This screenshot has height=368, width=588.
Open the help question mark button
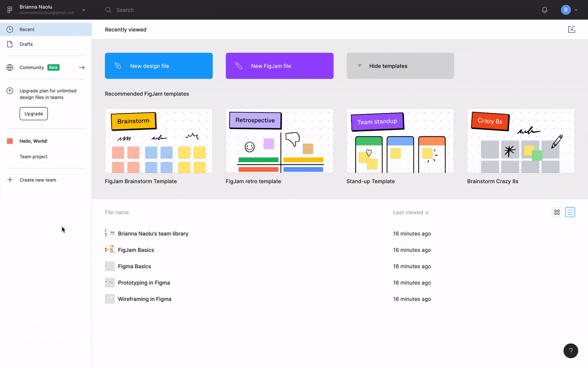[x=571, y=351]
